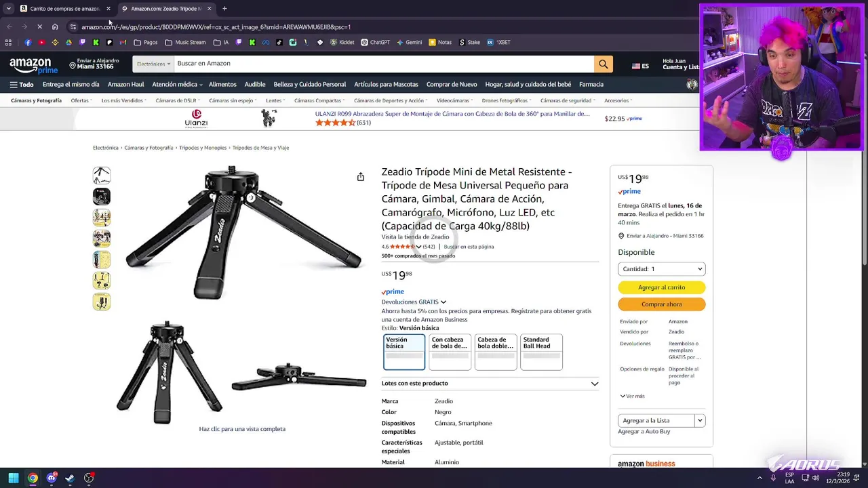The height and width of the screenshot is (488, 868).
Task: Open the Todo hamburger menu
Action: tap(21, 85)
